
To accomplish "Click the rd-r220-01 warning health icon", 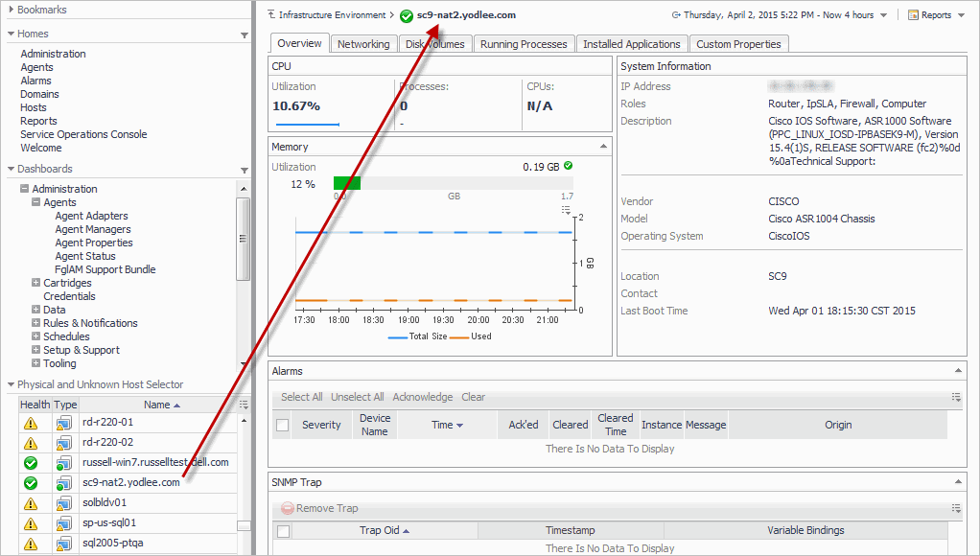I will pos(30,423).
